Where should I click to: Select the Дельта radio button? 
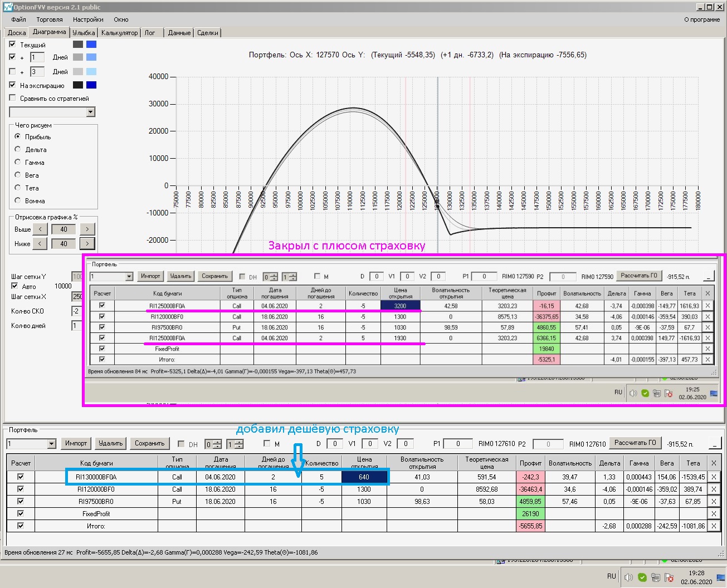tap(18, 149)
